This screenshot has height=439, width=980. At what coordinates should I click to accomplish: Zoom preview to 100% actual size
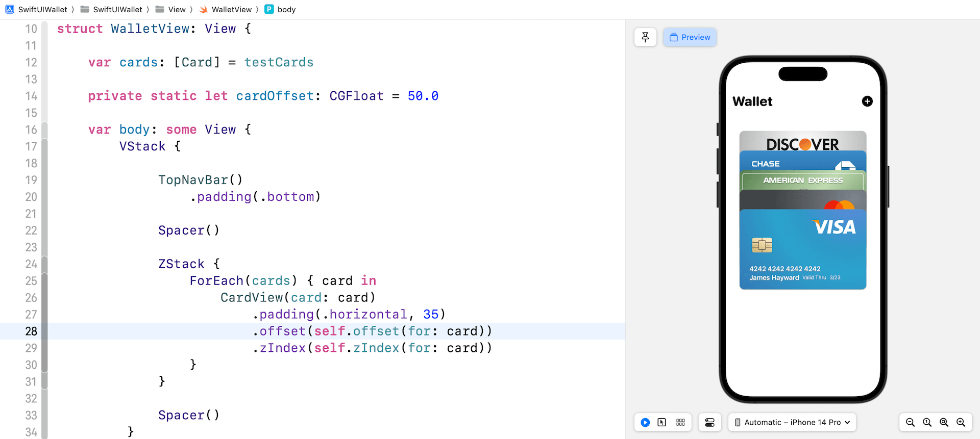point(927,422)
